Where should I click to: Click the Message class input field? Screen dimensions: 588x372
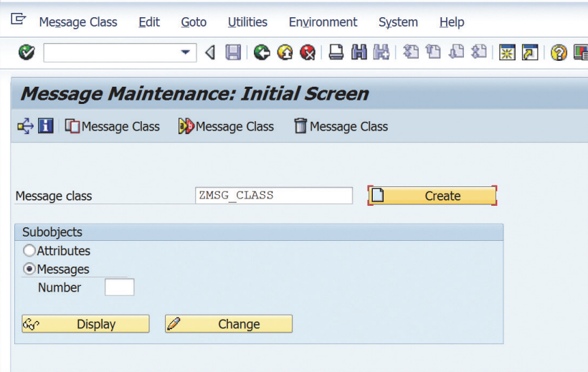pos(274,196)
